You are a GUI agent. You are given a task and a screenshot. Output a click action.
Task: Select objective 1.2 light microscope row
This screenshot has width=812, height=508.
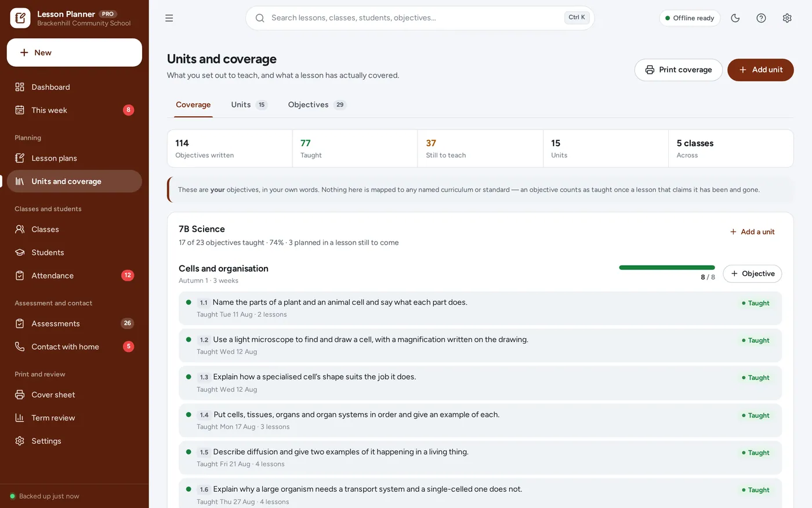click(480, 345)
